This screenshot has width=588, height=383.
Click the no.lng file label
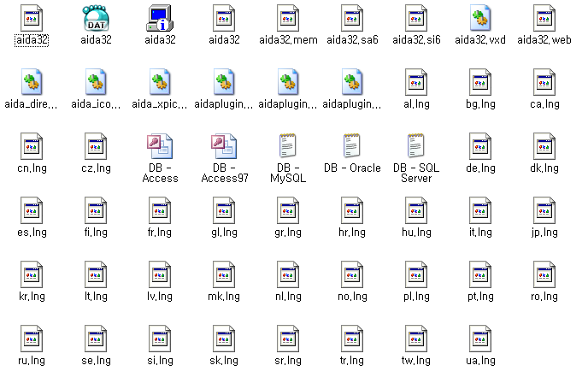pyautogui.click(x=352, y=297)
